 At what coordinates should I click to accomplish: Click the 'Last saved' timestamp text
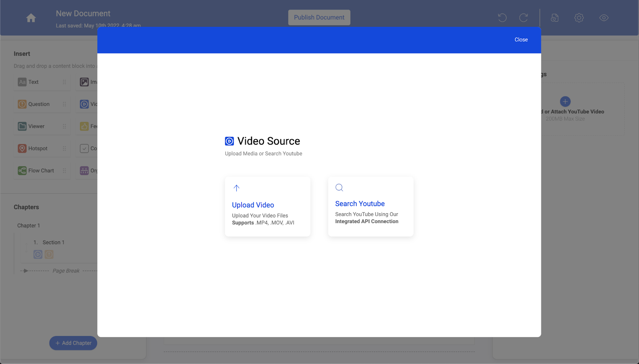click(x=98, y=26)
